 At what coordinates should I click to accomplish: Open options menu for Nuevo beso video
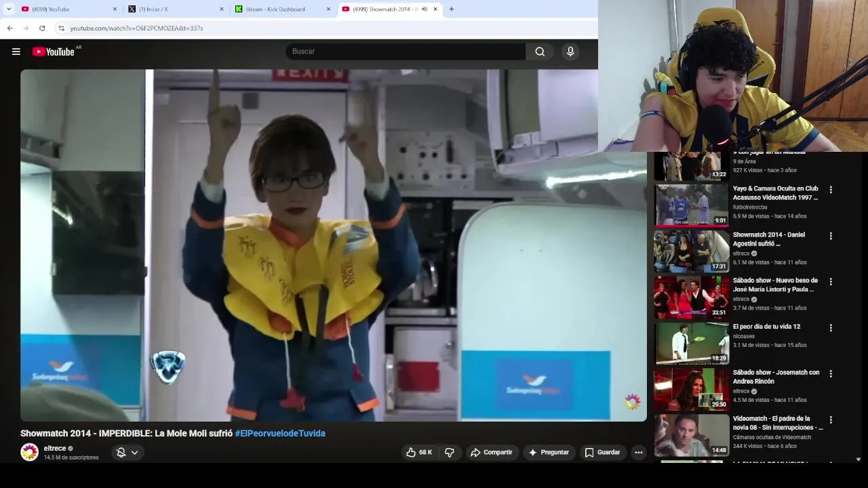click(831, 282)
